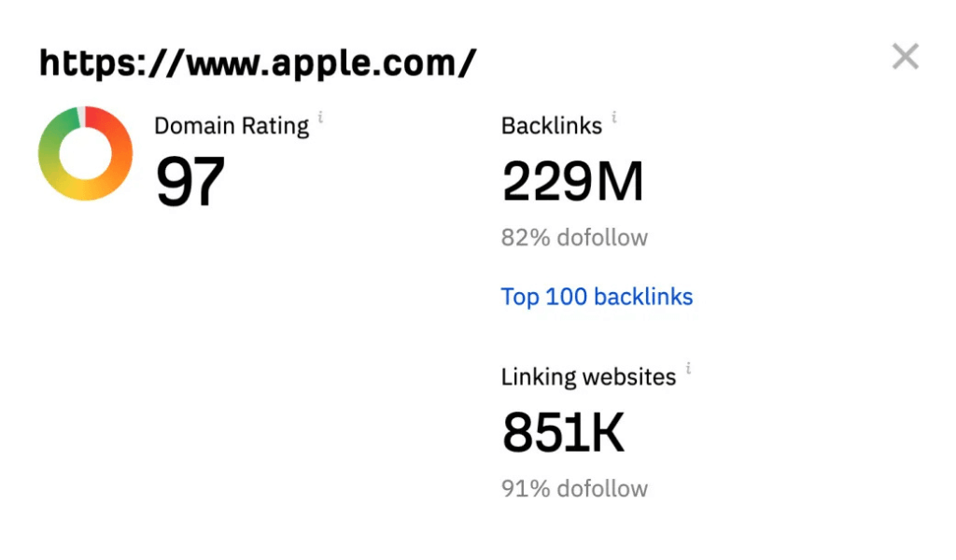Click the 229M backlinks count
The height and width of the screenshot is (560, 956).
(572, 181)
